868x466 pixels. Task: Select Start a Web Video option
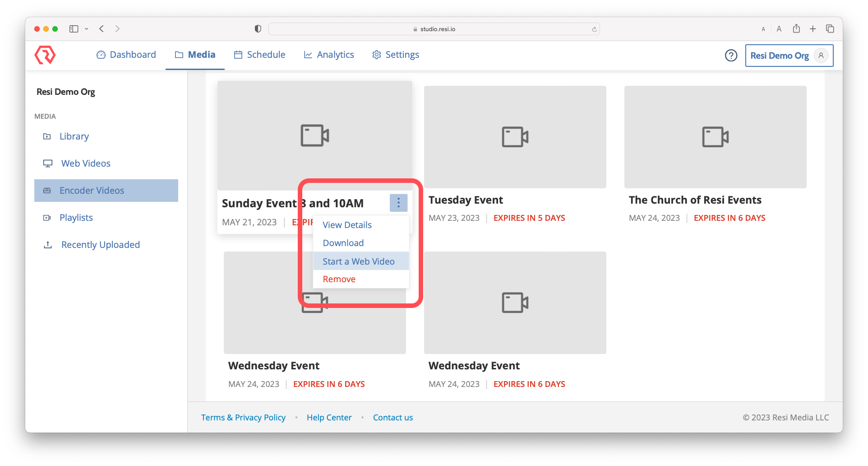point(359,261)
